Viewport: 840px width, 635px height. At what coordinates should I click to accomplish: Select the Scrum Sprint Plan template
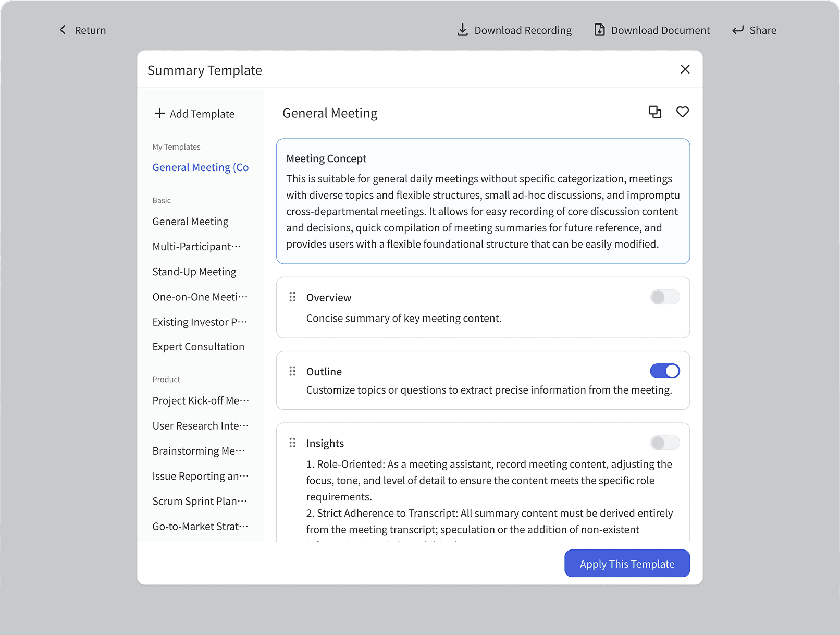coord(200,501)
